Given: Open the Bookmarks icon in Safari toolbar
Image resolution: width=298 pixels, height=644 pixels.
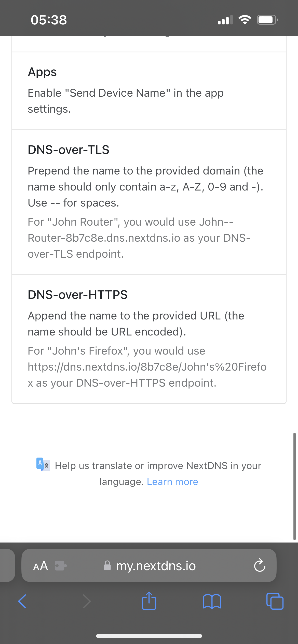Looking at the screenshot, I should (x=212, y=601).
